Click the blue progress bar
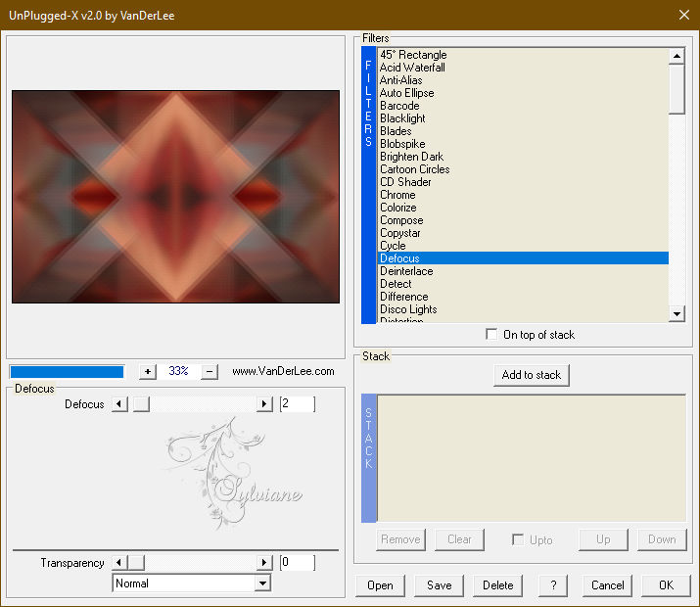The width and height of the screenshot is (700, 607). point(67,372)
